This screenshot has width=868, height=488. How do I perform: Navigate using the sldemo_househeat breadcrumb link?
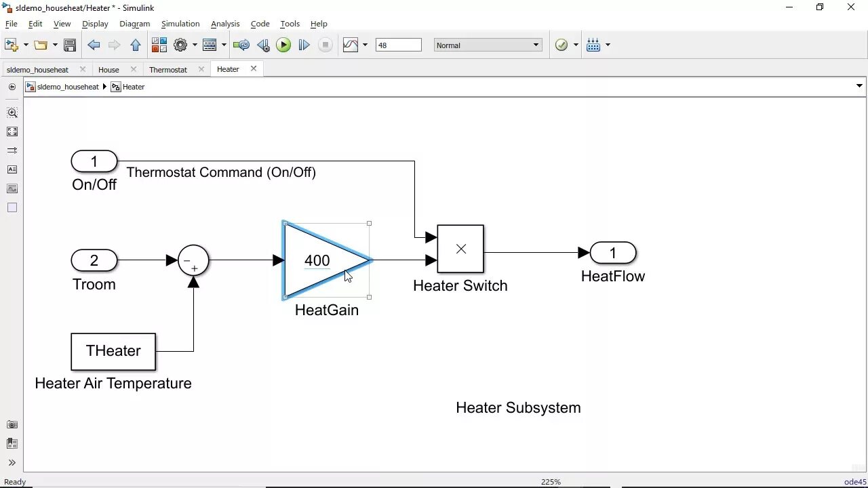click(x=67, y=87)
